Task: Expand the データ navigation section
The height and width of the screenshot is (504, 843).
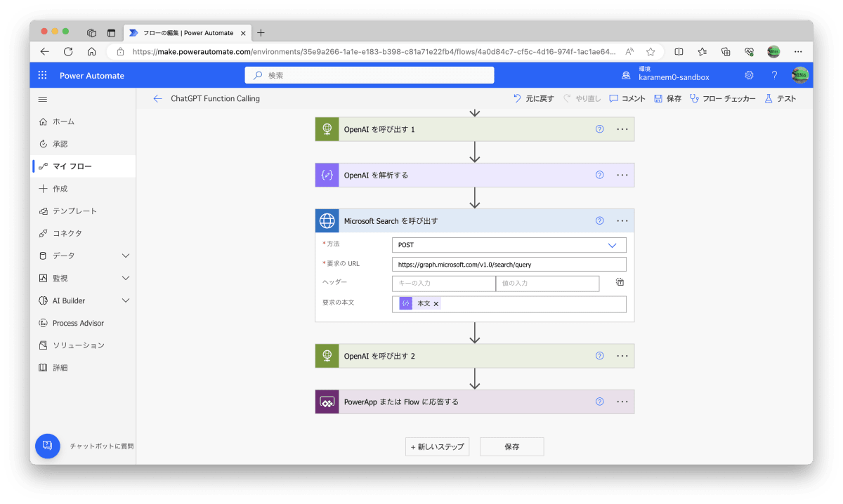Action: click(x=126, y=256)
